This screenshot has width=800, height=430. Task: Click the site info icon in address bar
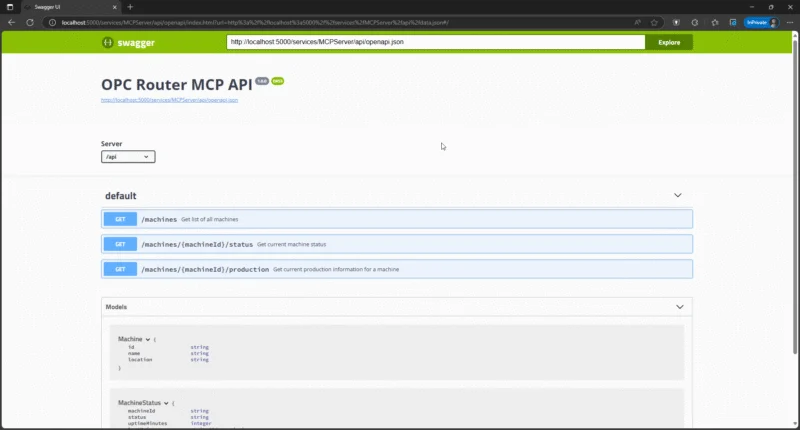pyautogui.click(x=50, y=21)
